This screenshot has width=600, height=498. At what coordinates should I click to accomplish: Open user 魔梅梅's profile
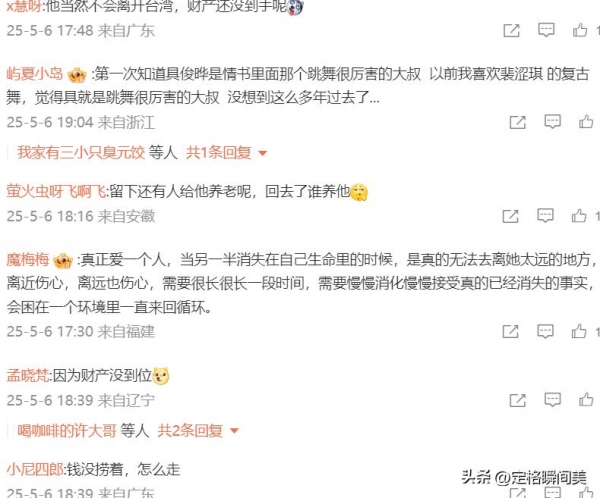tap(28, 260)
